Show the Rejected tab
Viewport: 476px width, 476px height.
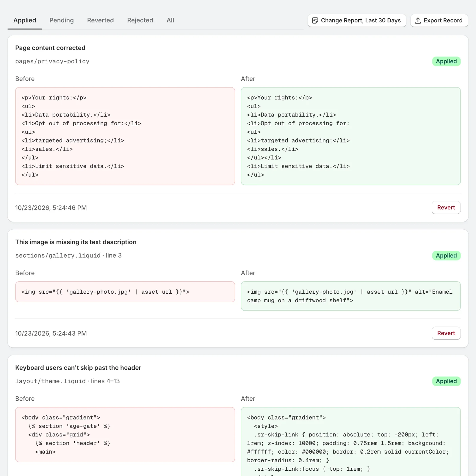click(x=140, y=20)
